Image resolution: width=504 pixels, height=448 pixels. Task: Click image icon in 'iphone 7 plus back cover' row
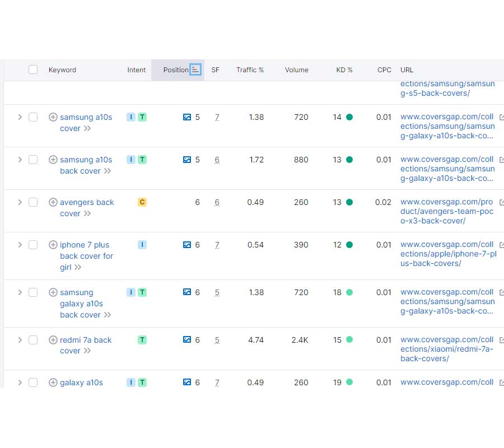[x=186, y=245]
